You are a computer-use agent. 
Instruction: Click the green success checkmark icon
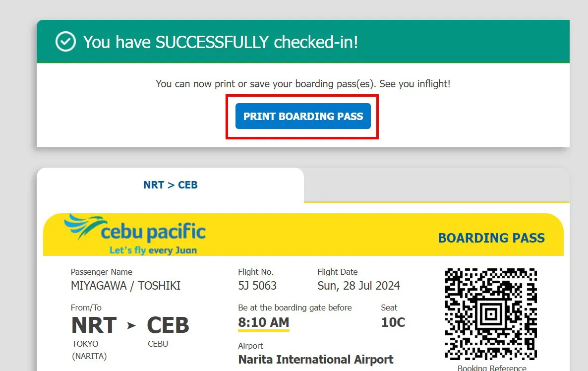(x=65, y=42)
